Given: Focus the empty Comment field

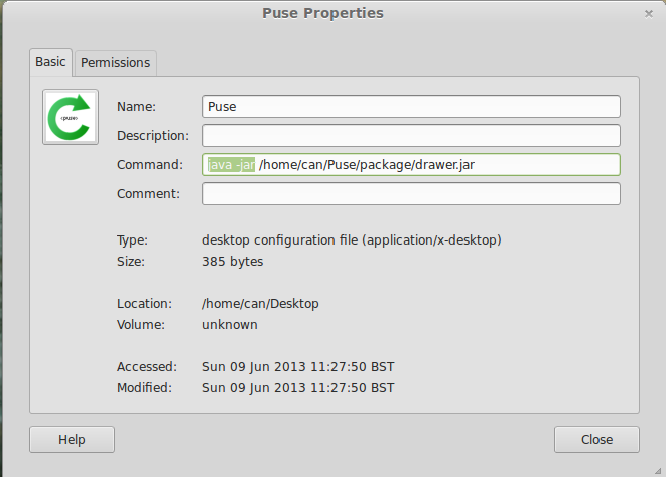Looking at the screenshot, I should click(x=411, y=194).
